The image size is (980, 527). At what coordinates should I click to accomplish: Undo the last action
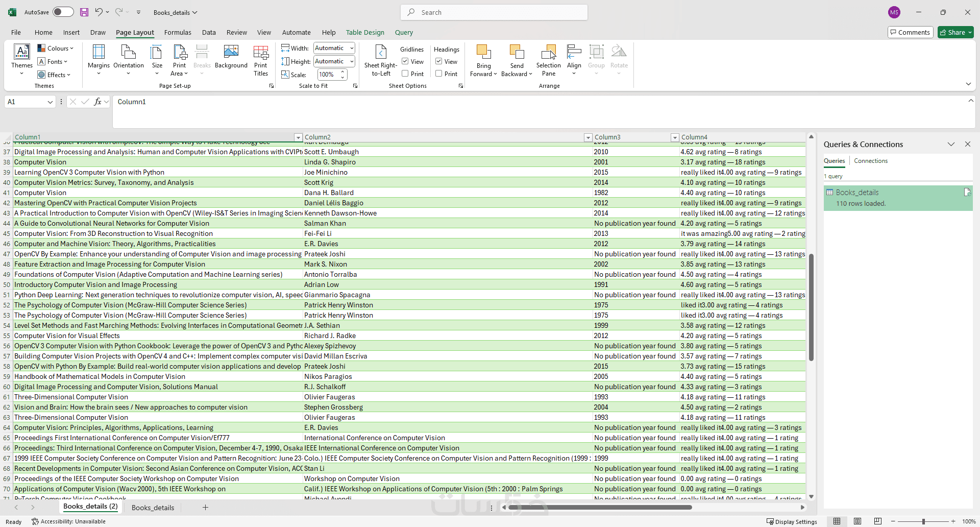[99, 12]
